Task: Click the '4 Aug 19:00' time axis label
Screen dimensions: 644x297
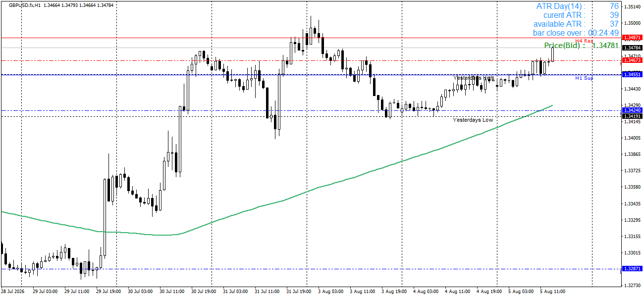Action: pyautogui.click(x=490, y=291)
